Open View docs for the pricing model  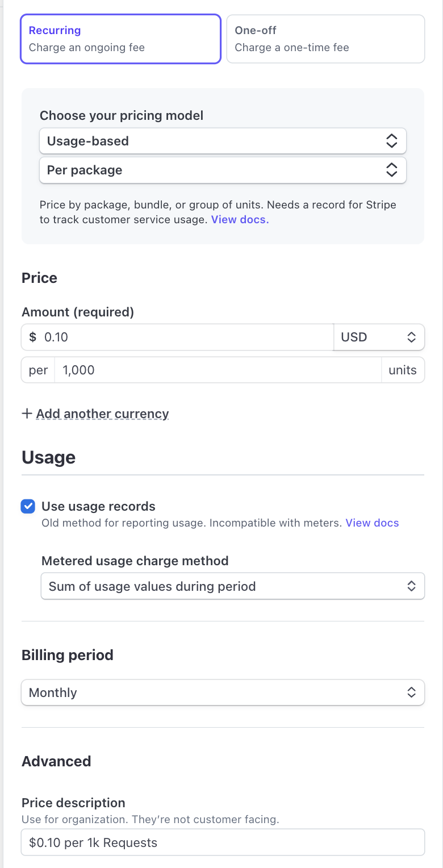(240, 219)
